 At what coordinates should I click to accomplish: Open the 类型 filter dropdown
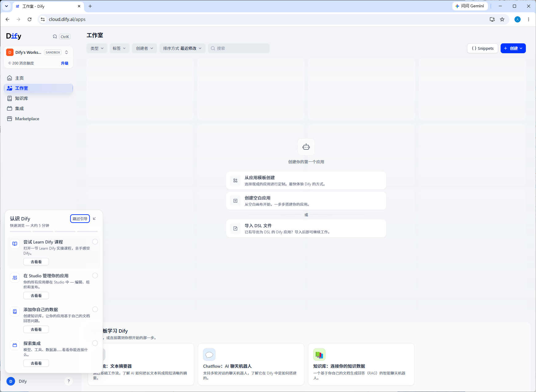97,48
